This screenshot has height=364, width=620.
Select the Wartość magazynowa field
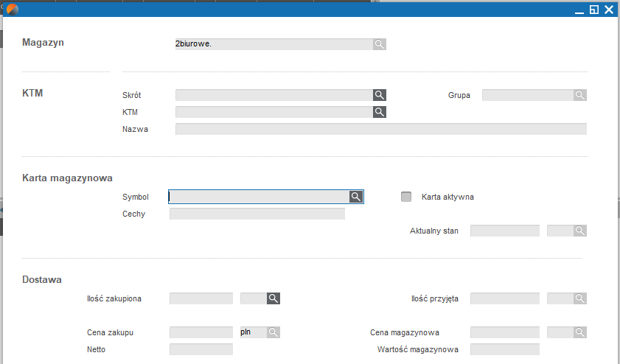click(505, 349)
